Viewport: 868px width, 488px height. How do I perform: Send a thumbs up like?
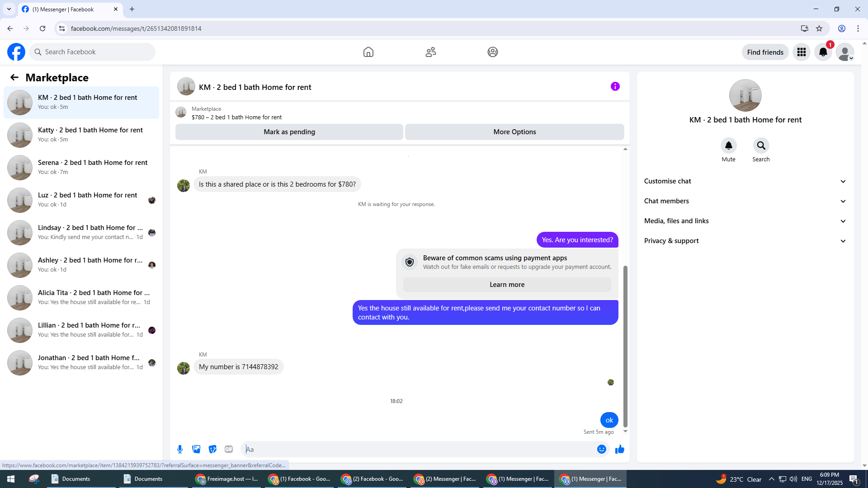coord(619,449)
